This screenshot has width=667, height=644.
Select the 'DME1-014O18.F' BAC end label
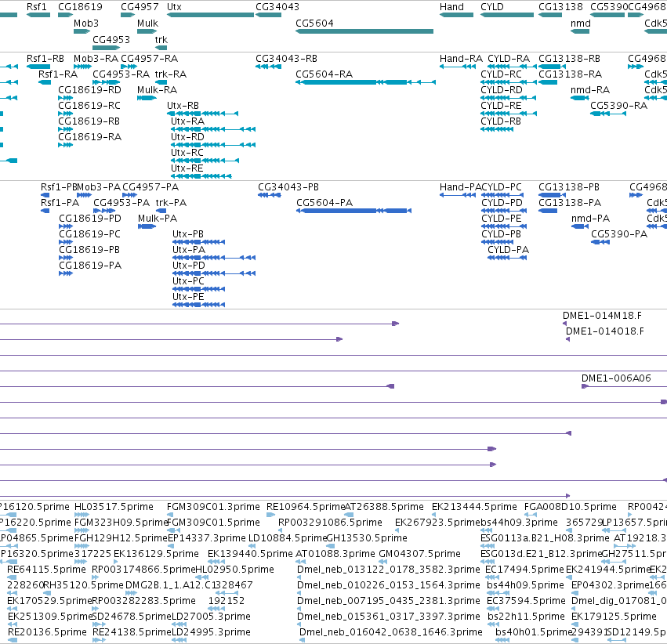(605, 331)
